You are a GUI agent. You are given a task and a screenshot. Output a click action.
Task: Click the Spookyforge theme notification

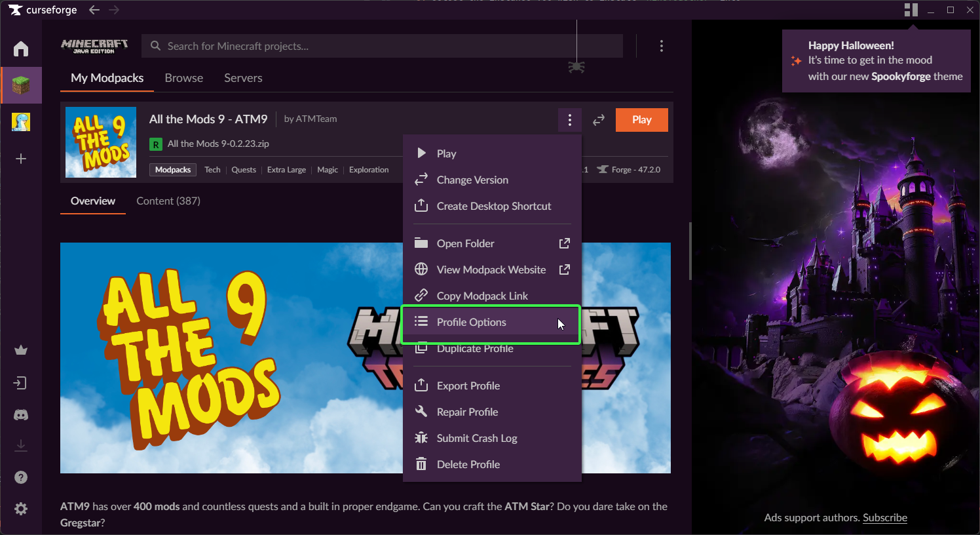pyautogui.click(x=876, y=61)
